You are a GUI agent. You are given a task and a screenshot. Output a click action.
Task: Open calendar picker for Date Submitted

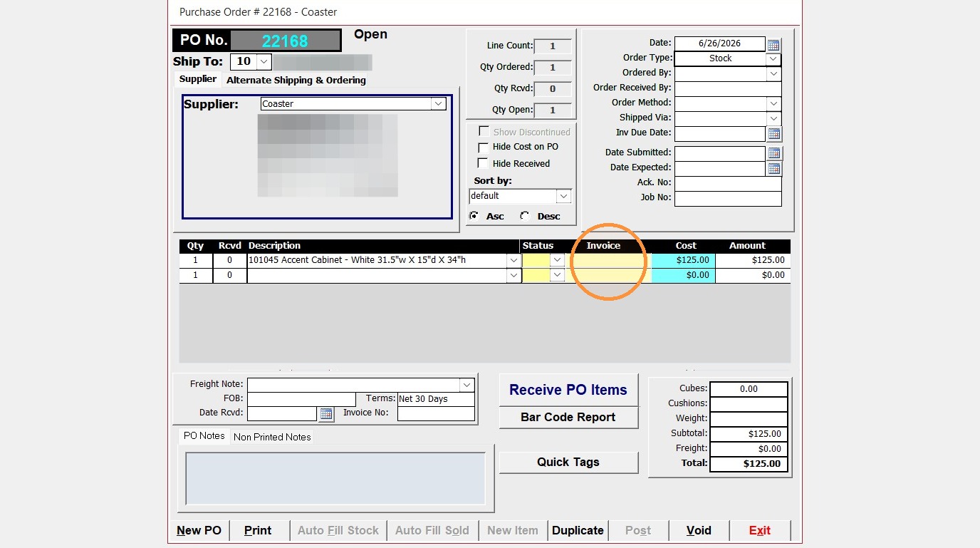click(x=774, y=153)
